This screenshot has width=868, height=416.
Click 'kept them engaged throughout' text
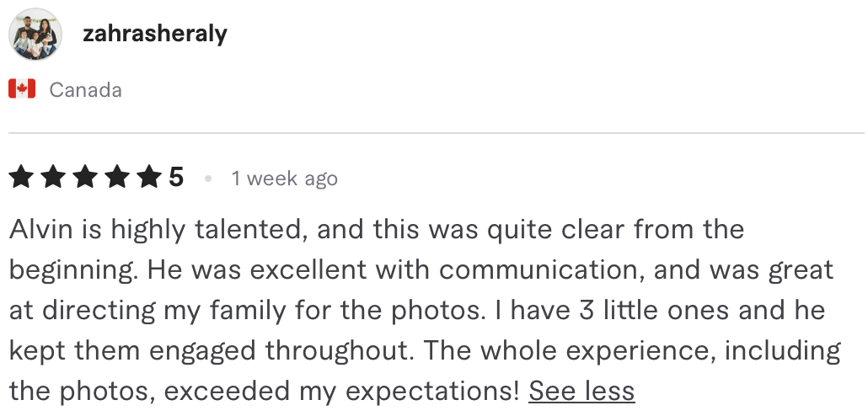click(211, 351)
